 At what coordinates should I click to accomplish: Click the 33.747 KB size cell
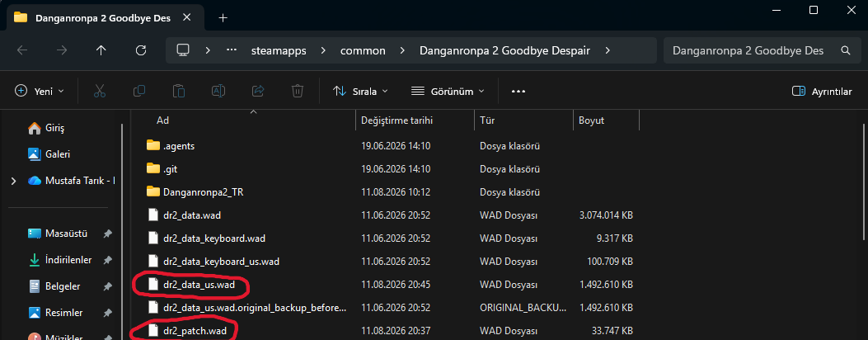pos(611,331)
